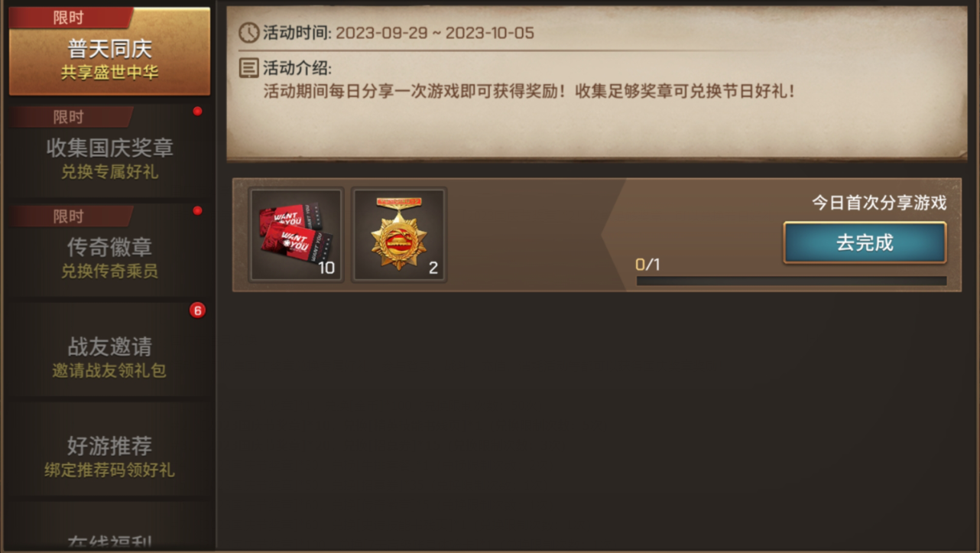This screenshot has height=553, width=980.
Task: Click the 今日首次分享游戏 task title
Action: click(x=879, y=203)
